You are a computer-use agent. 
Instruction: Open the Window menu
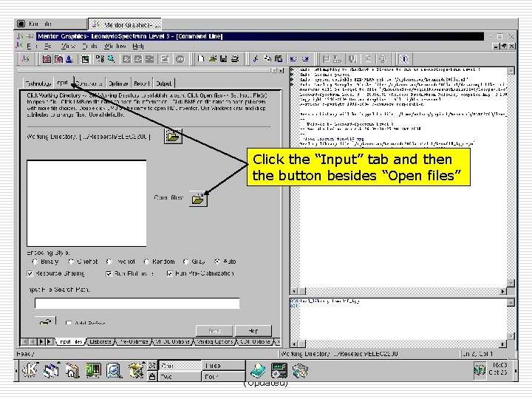click(x=115, y=46)
